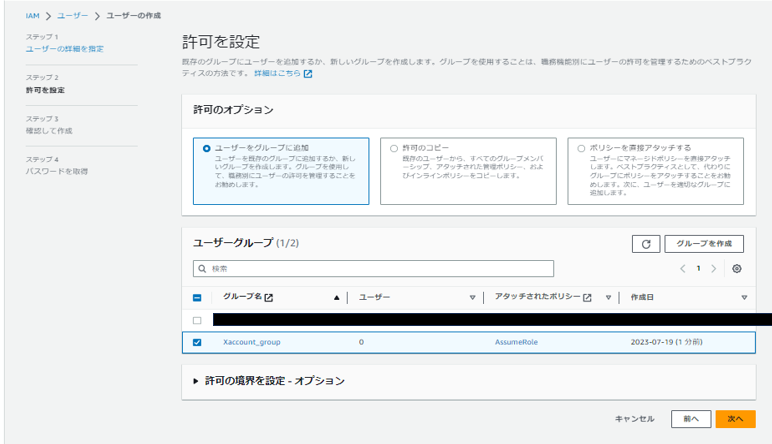Select ユーザーをグループに追加 radio option

pos(206,148)
